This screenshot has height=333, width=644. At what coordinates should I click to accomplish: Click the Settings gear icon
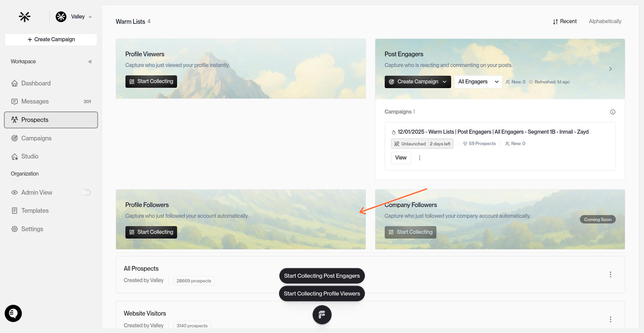pyautogui.click(x=14, y=229)
